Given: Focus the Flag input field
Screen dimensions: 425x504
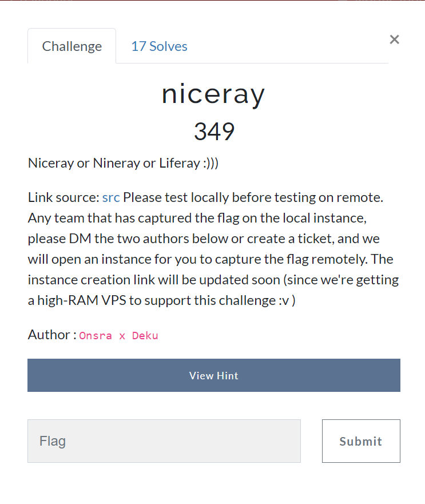Looking at the screenshot, I should tap(164, 441).
